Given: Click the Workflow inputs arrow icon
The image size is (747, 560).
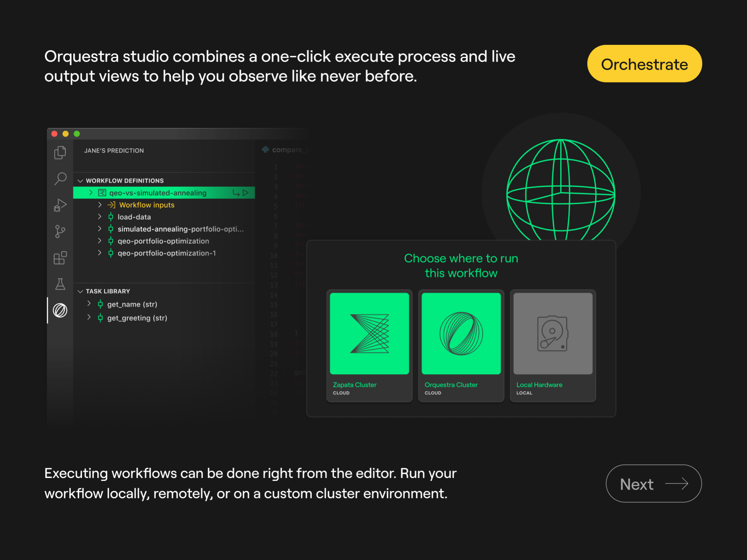Looking at the screenshot, I should 111,205.
